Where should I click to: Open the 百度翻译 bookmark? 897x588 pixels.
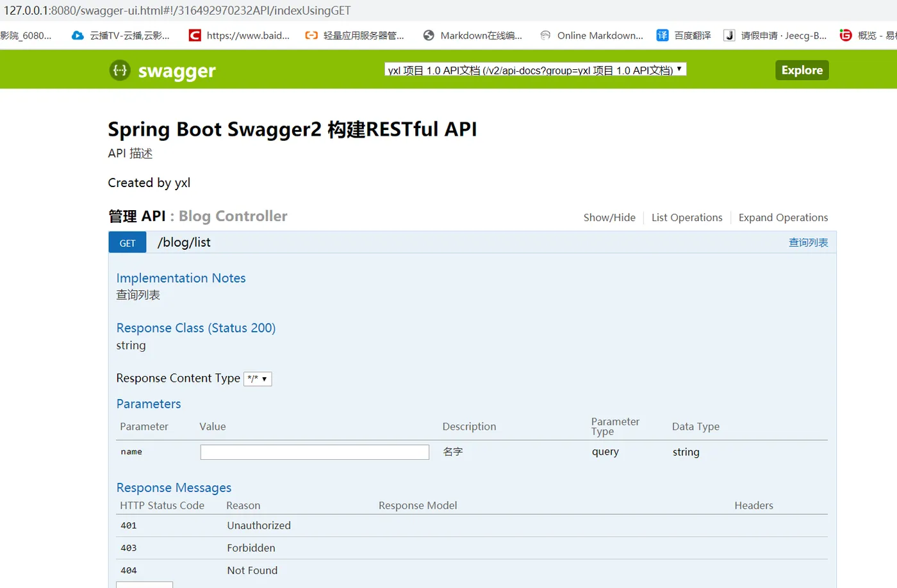point(684,35)
